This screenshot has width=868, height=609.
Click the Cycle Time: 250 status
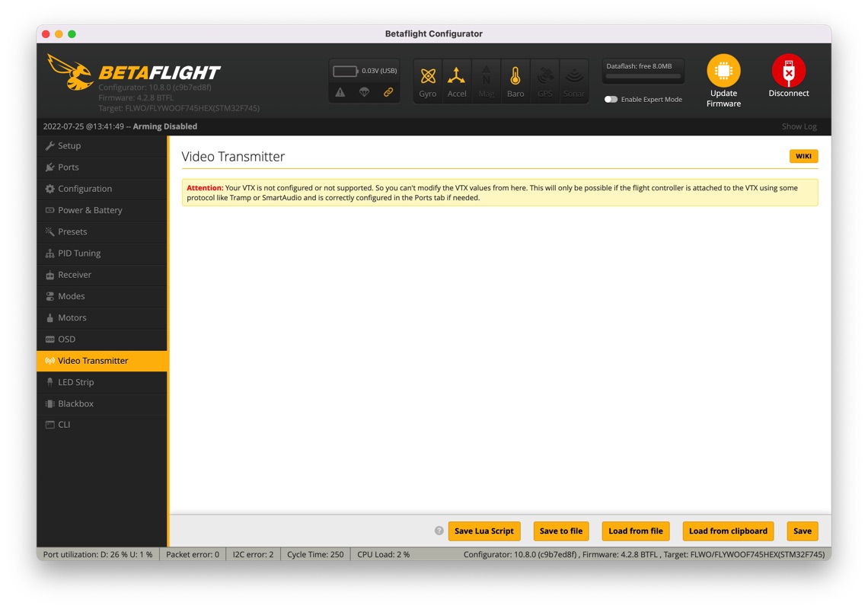point(315,554)
